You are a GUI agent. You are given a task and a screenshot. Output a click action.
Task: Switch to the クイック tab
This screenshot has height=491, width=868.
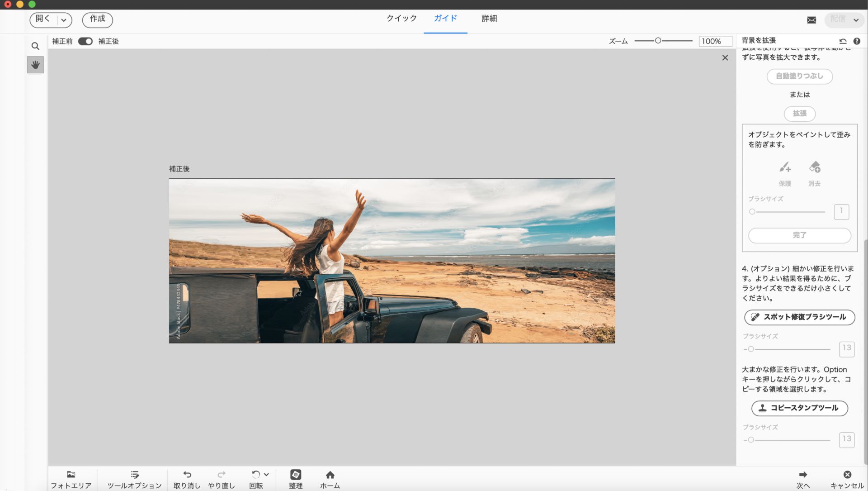tap(401, 19)
